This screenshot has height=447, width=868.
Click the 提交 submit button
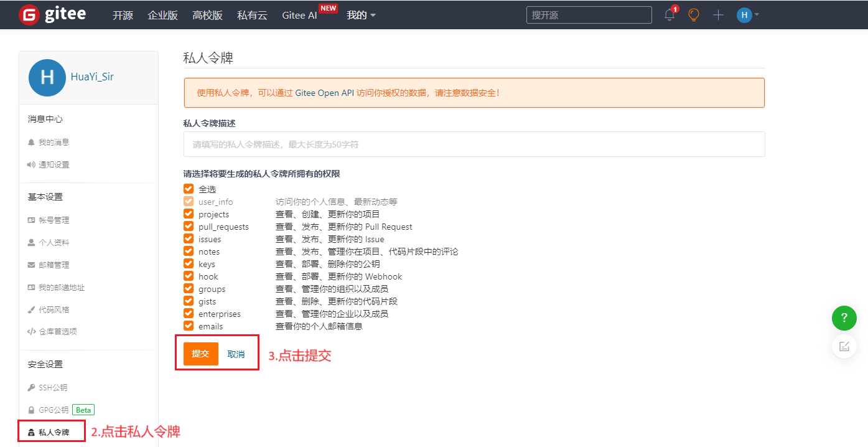tap(201, 354)
